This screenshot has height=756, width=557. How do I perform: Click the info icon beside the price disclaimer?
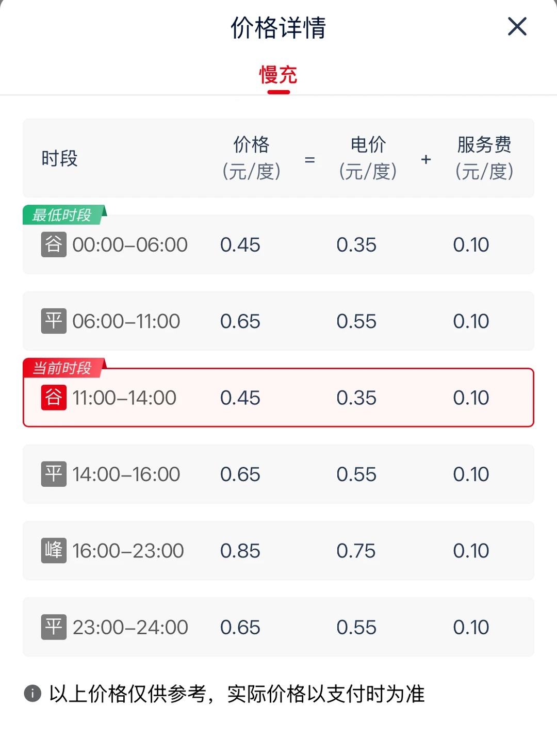coord(32,694)
